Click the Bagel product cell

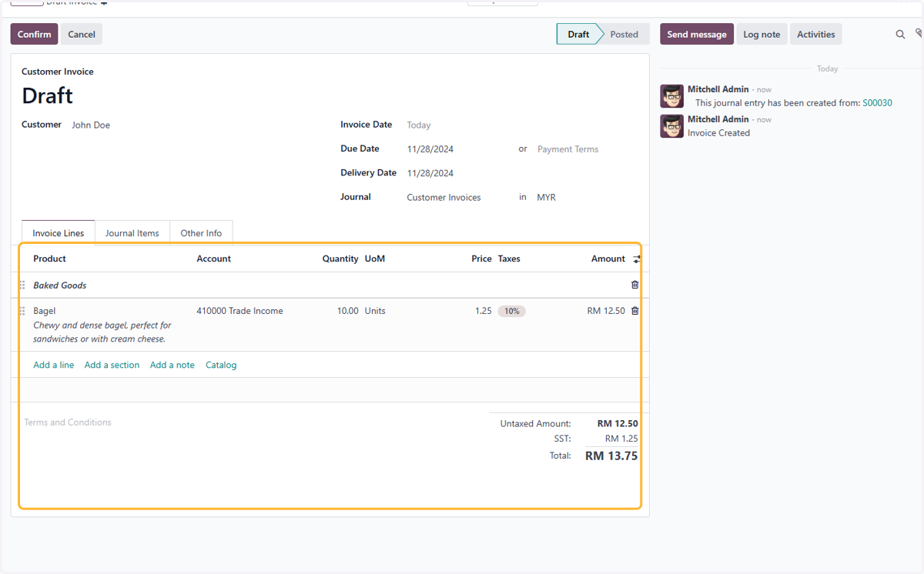tap(44, 311)
